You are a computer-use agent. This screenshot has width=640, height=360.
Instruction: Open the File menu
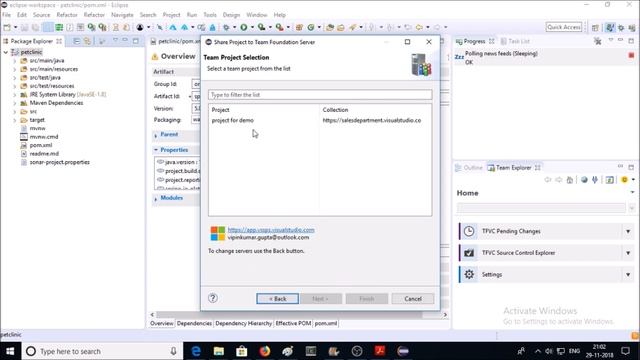point(6,15)
